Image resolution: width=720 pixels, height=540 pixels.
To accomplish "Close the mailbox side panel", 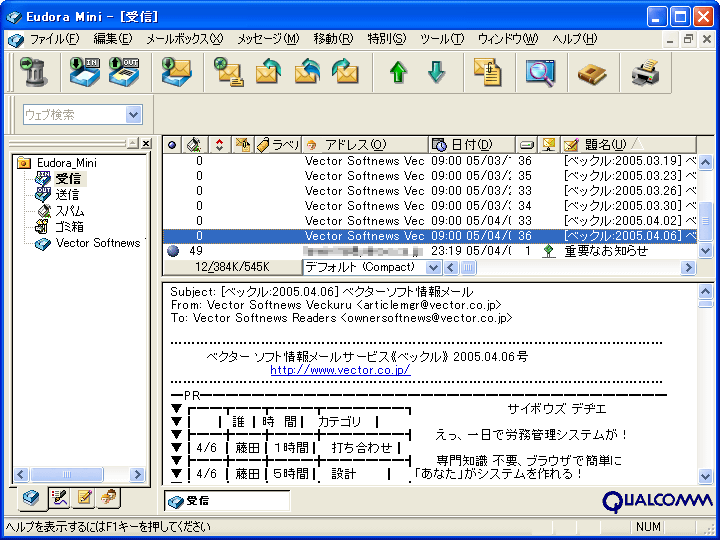I will (146, 144).
